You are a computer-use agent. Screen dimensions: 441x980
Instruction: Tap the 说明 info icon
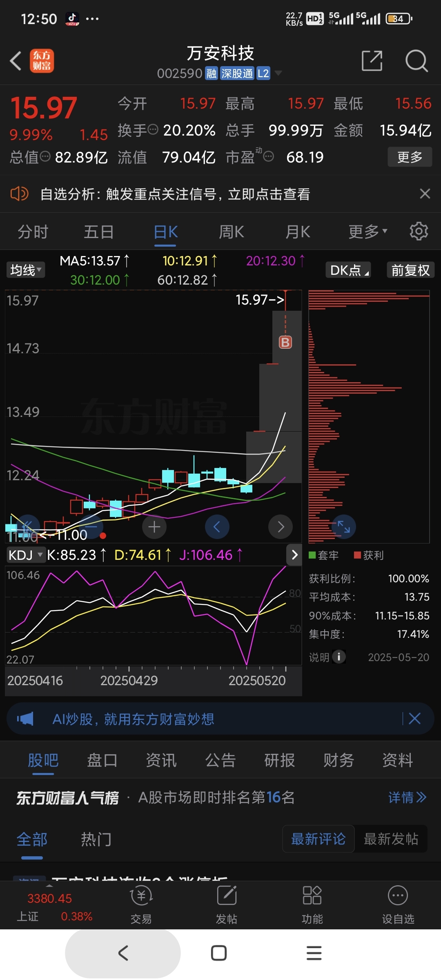[x=339, y=657]
